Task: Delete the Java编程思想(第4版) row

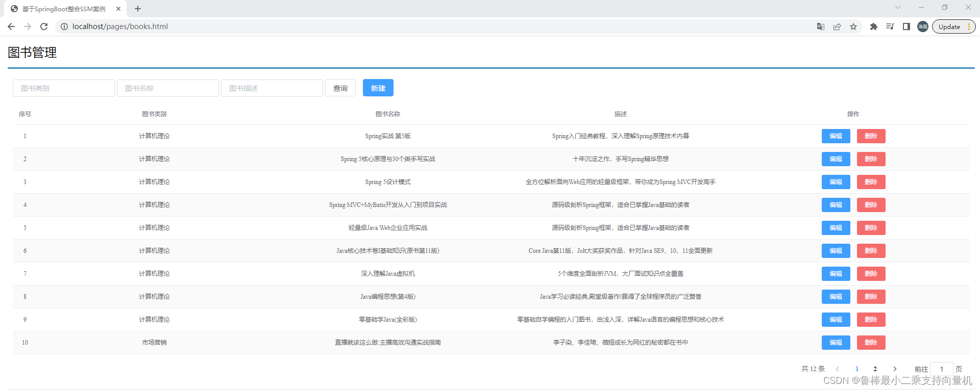Action: click(x=871, y=297)
